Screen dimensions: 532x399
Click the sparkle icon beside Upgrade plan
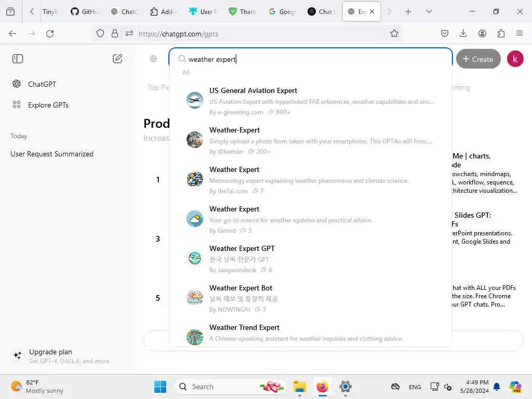(17, 355)
